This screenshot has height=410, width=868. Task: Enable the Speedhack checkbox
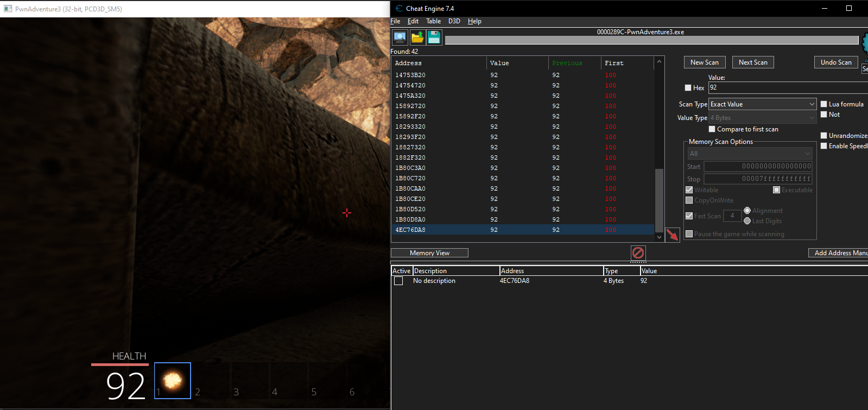click(x=824, y=146)
